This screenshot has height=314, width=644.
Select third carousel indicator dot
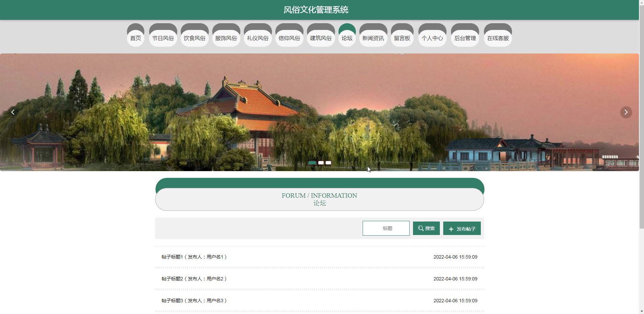pos(328,163)
